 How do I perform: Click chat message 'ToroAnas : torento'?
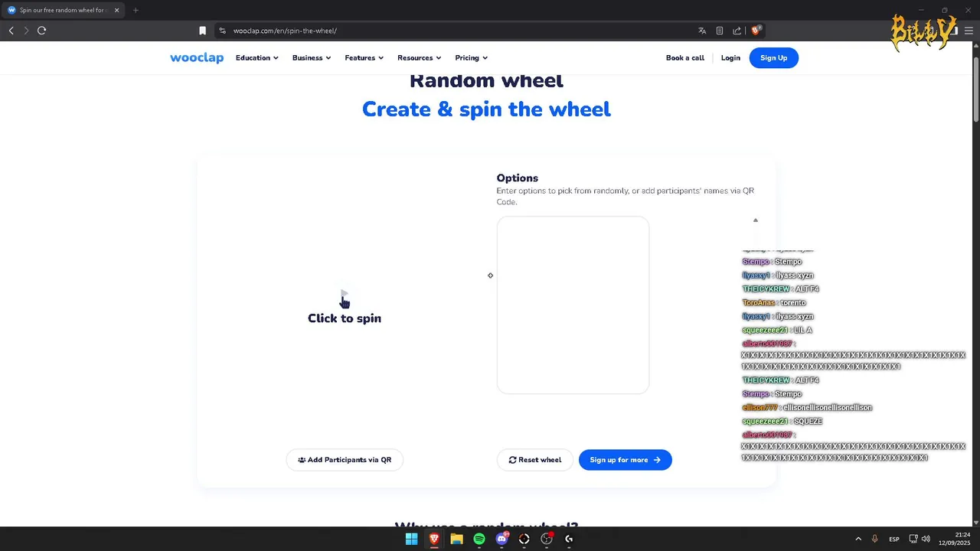pos(774,302)
